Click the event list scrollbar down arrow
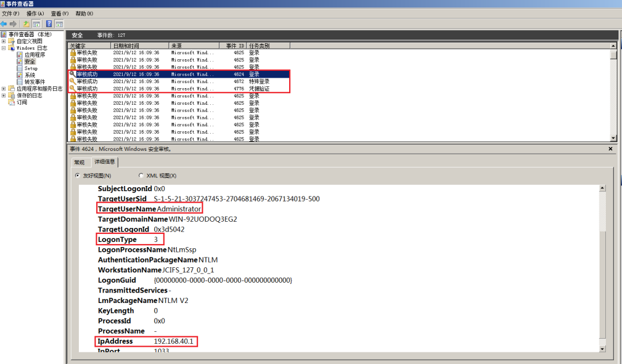This screenshot has width=622, height=364. tap(614, 138)
